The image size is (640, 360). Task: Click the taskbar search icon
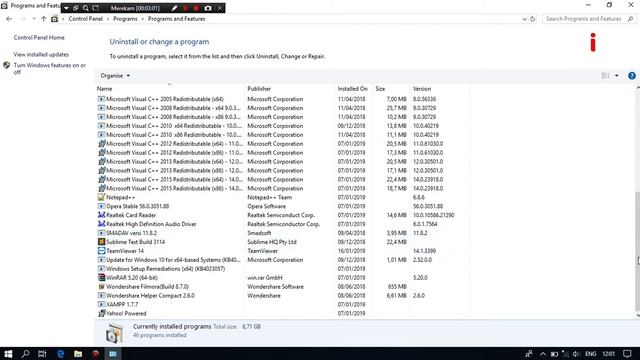25,353
